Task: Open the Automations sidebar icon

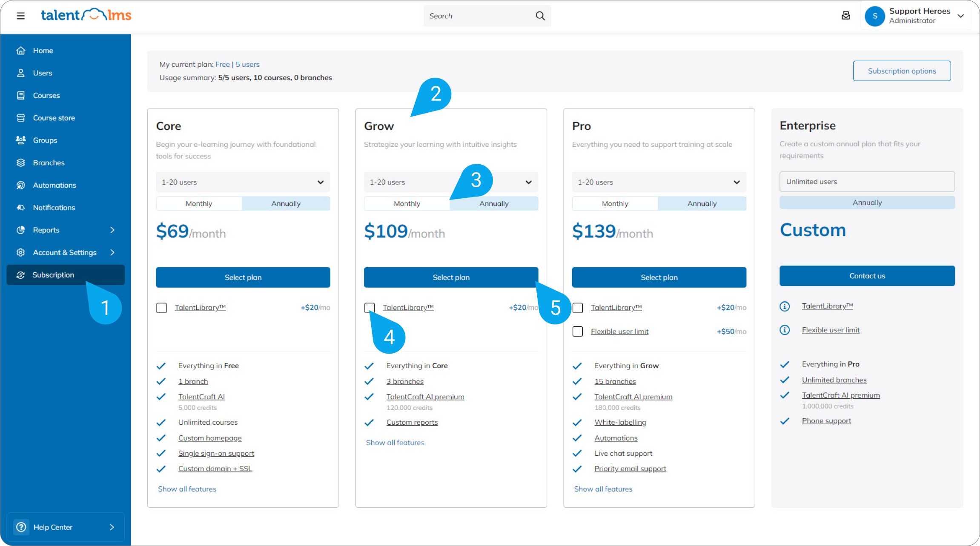Action: pos(21,185)
